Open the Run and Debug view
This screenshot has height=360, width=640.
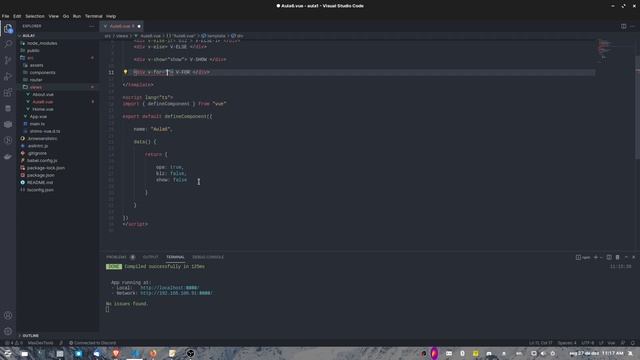pos(8,76)
